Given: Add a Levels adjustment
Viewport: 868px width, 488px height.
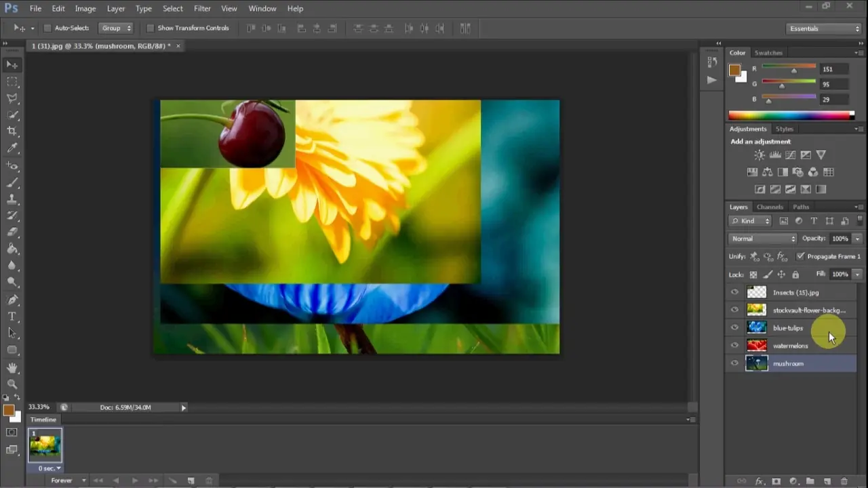Looking at the screenshot, I should click(x=775, y=155).
